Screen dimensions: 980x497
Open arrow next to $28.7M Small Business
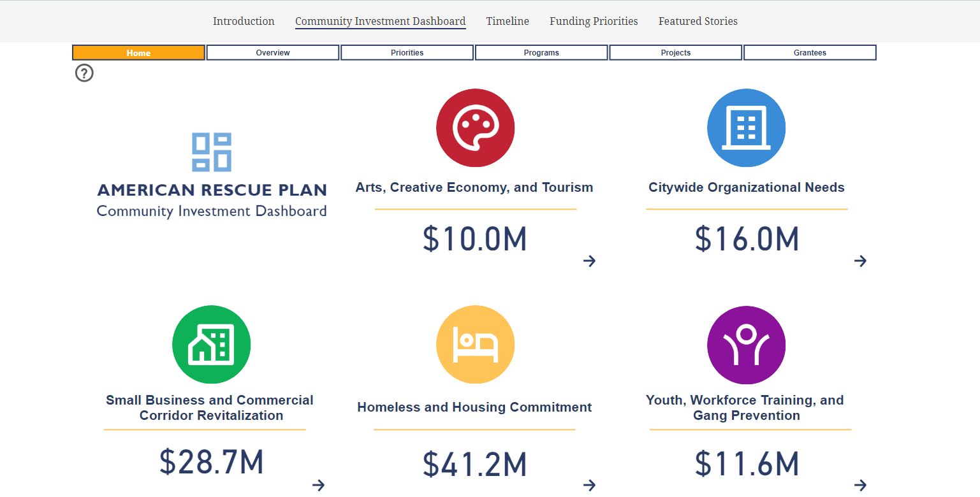point(318,486)
